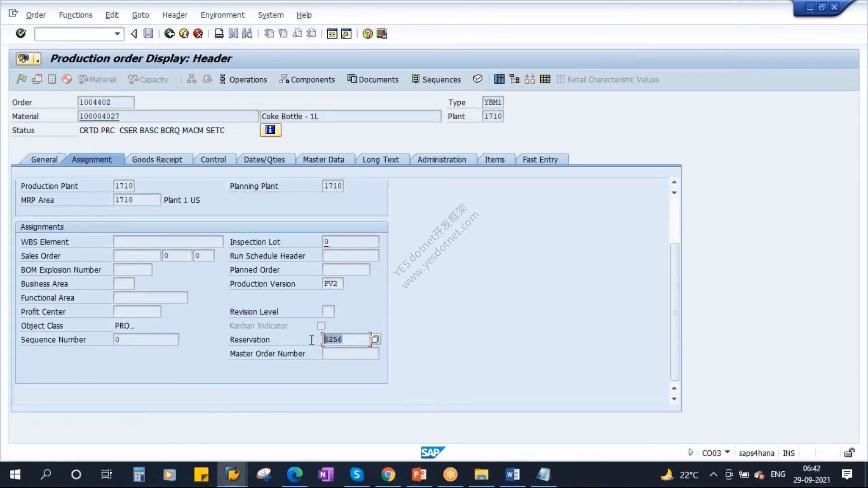Click the Material toolbar button
Screen dimensions: 868x488
click(97, 80)
